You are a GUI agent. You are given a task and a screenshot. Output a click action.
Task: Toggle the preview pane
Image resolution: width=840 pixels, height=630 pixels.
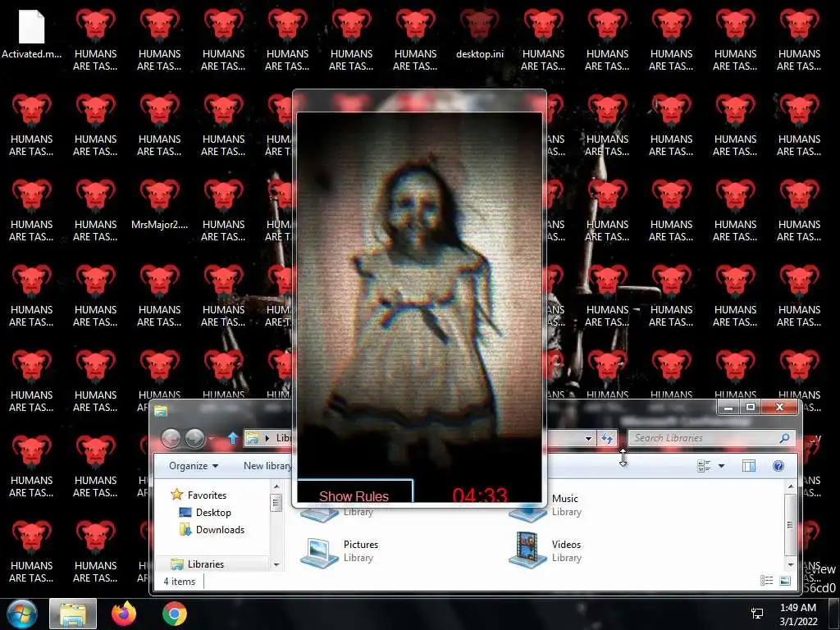748,466
